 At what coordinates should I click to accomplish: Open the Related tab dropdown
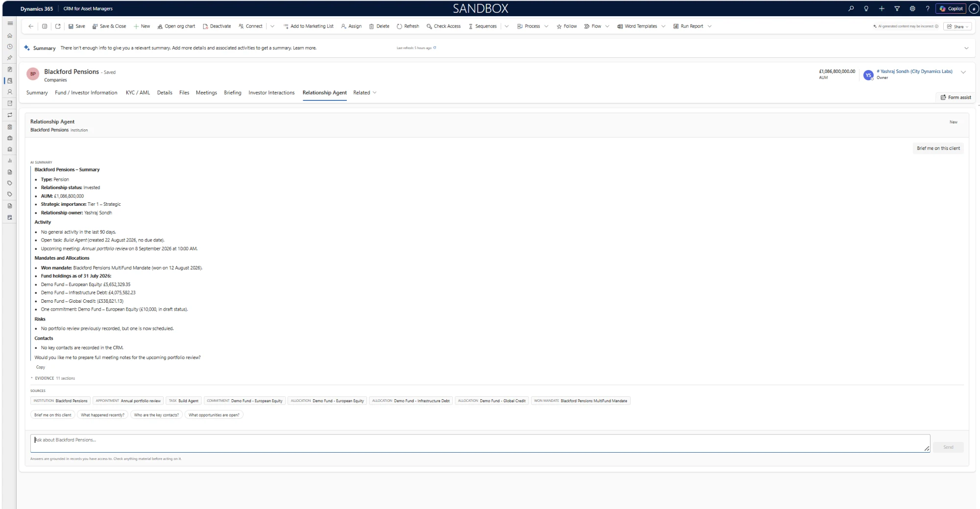365,93
